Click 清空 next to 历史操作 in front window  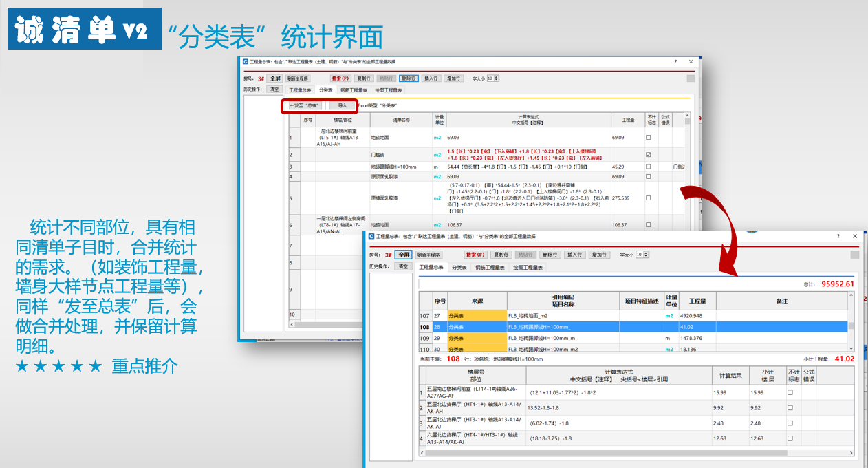404,267
